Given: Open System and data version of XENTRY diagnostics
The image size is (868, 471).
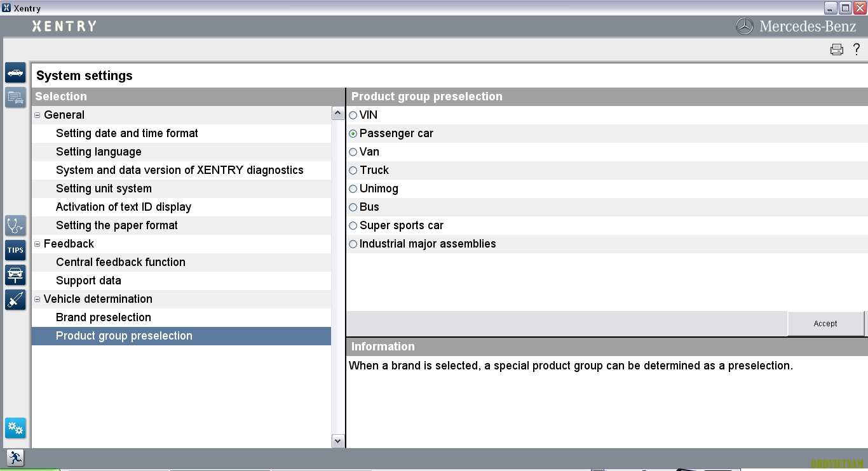Looking at the screenshot, I should [182, 170].
